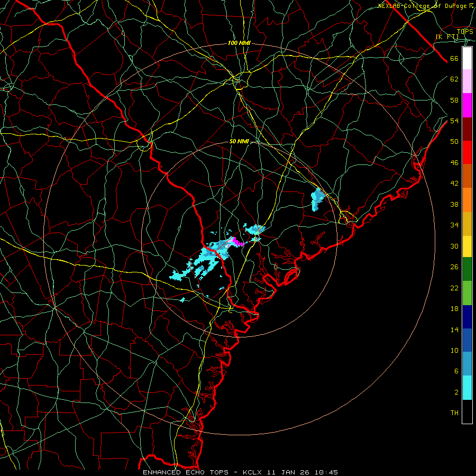Click the ENHANCED ECHO TOPS caption text
476x476 pixels.
point(186,472)
